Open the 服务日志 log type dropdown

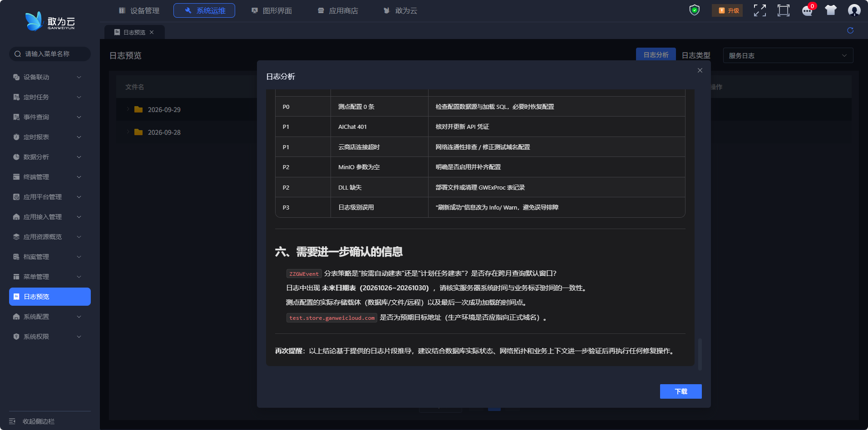(788, 55)
